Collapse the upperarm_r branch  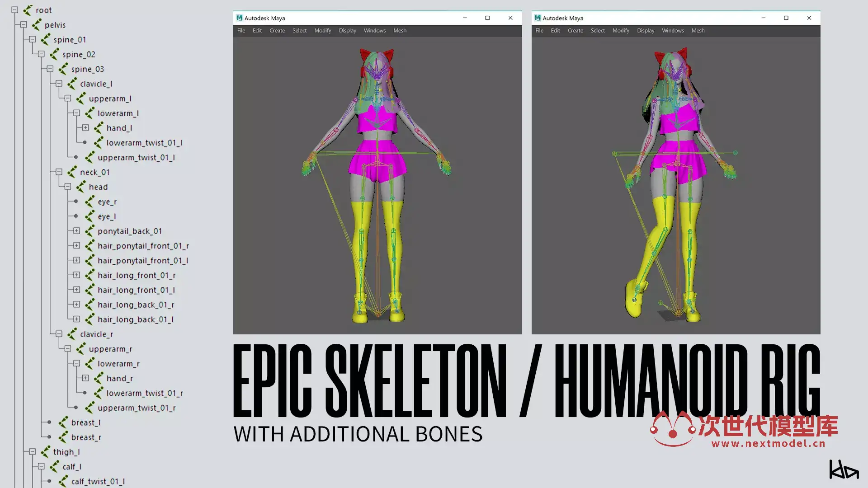point(68,349)
